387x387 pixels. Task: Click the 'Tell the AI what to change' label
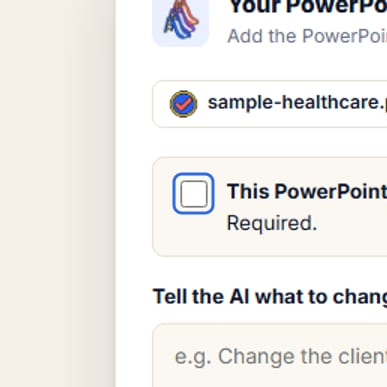(x=270, y=296)
